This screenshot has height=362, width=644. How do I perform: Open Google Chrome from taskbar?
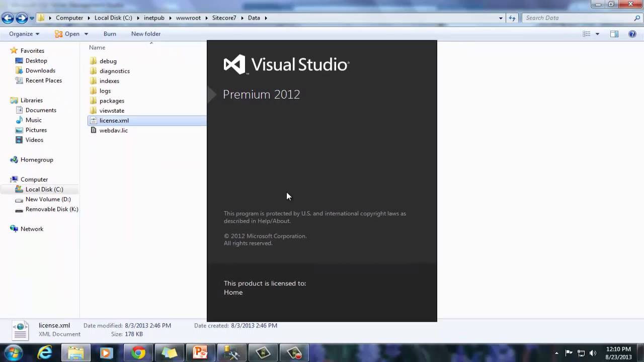pyautogui.click(x=138, y=353)
